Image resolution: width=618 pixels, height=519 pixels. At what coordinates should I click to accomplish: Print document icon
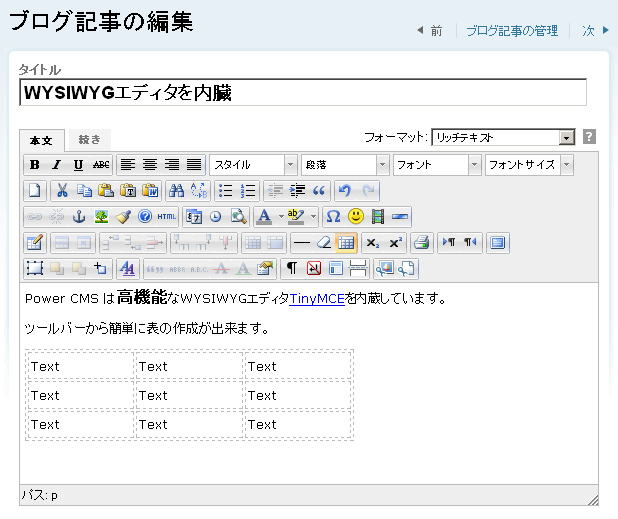(421, 243)
